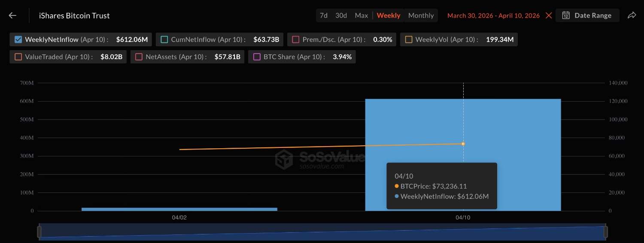Select the 30d time range

(341, 15)
